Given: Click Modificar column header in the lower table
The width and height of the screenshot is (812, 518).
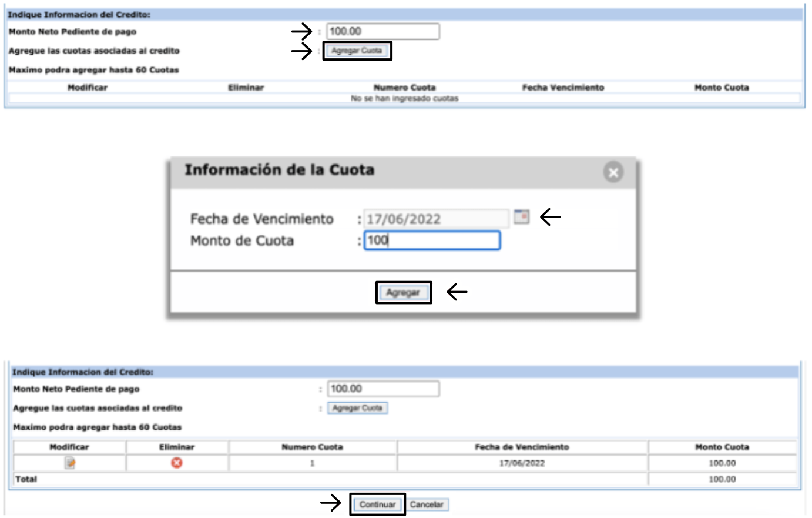Looking at the screenshot, I should pos(69,447).
